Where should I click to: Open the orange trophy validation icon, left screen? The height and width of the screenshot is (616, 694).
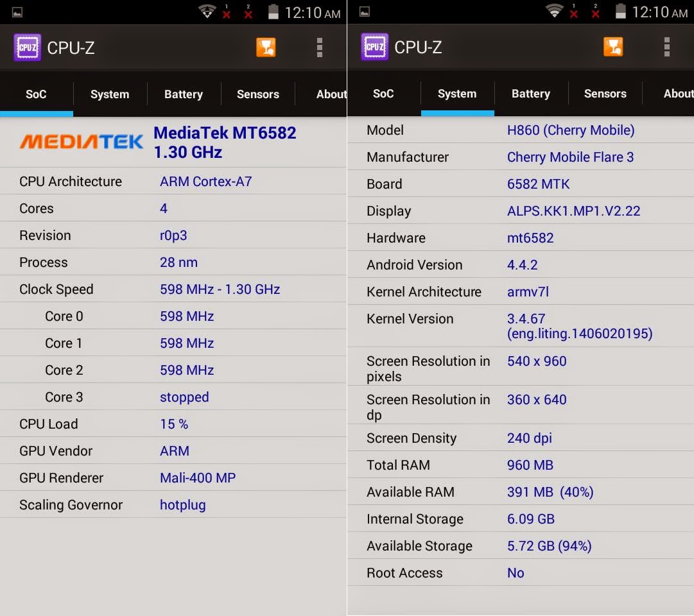(x=266, y=47)
